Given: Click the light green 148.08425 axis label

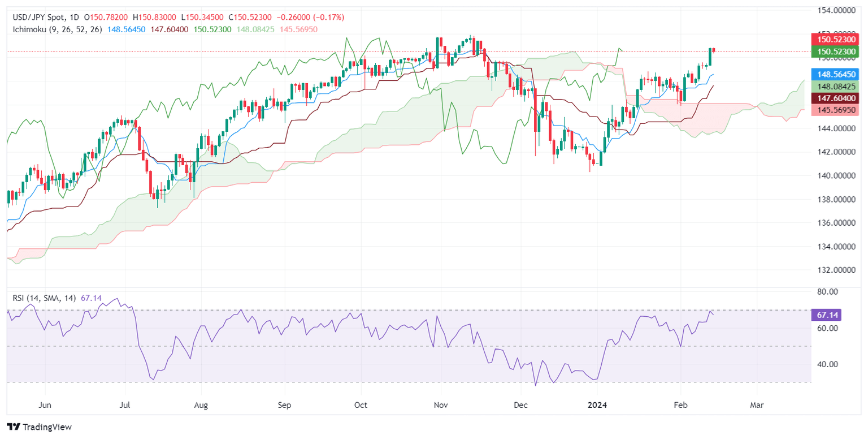Looking at the screenshot, I should pyautogui.click(x=836, y=86).
